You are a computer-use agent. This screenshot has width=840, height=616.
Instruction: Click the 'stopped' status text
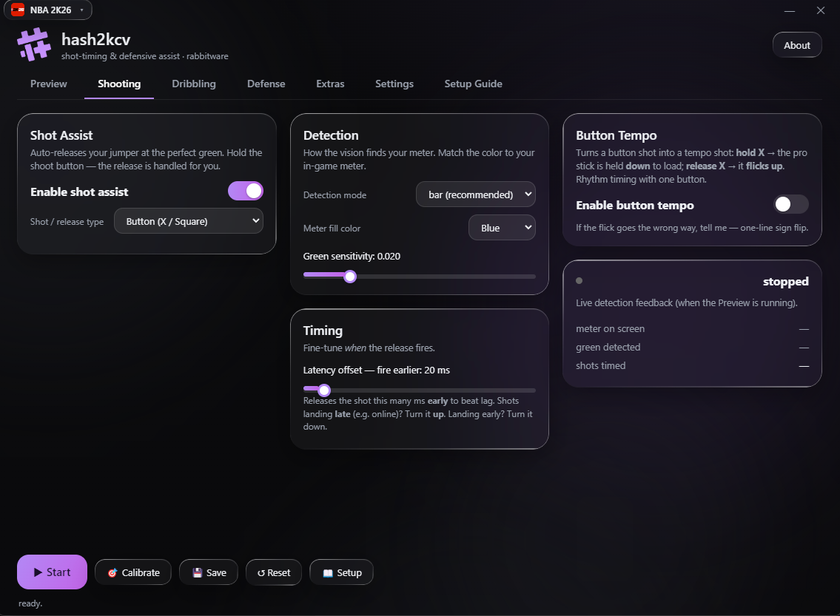[x=785, y=282]
